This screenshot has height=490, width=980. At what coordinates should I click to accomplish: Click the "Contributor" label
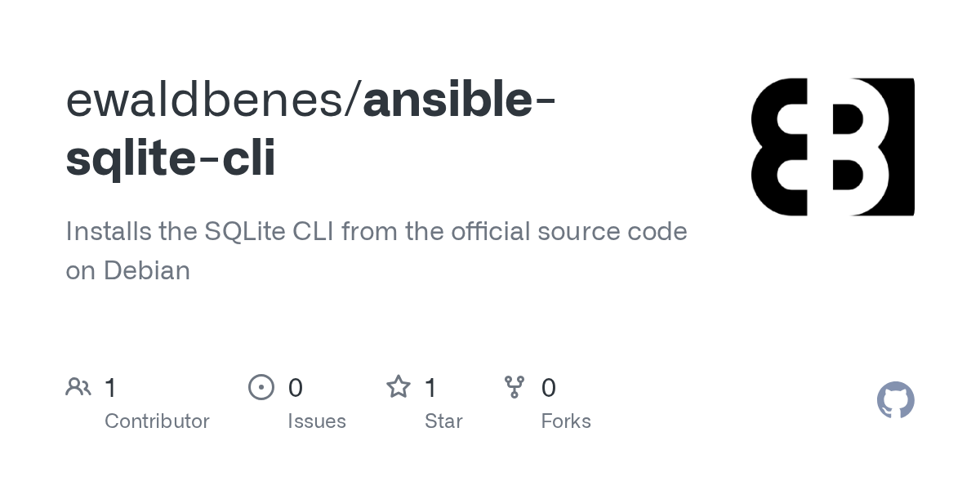point(157,421)
